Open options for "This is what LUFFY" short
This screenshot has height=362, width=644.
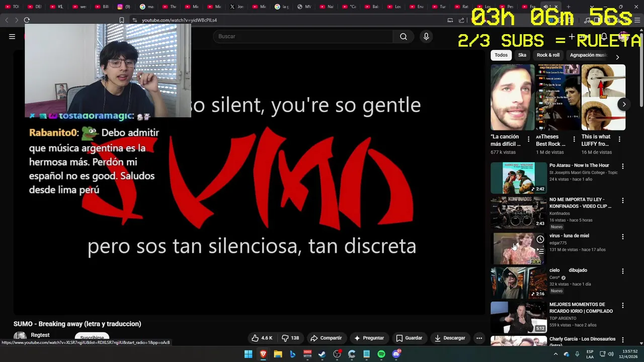pyautogui.click(x=619, y=139)
